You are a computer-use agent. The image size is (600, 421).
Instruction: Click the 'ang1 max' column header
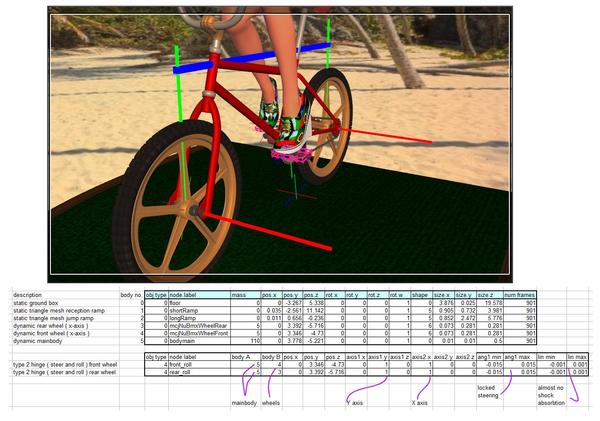pyautogui.click(x=520, y=357)
